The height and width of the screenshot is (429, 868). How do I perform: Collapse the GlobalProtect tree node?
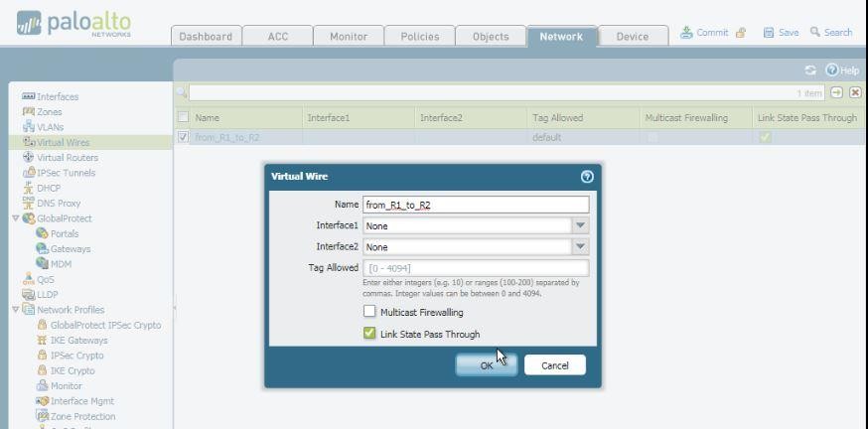click(x=16, y=218)
